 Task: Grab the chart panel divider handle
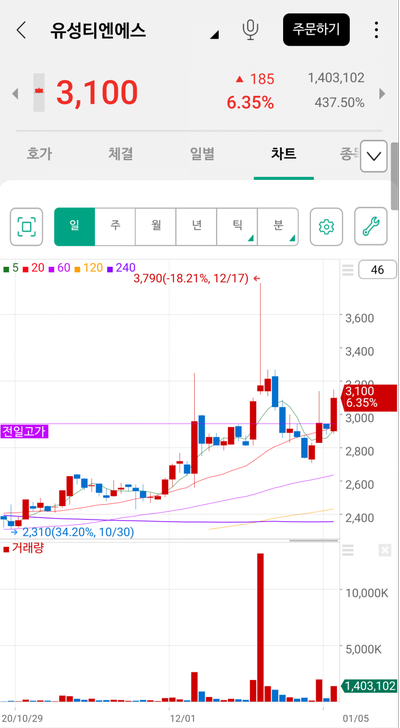click(x=314, y=540)
